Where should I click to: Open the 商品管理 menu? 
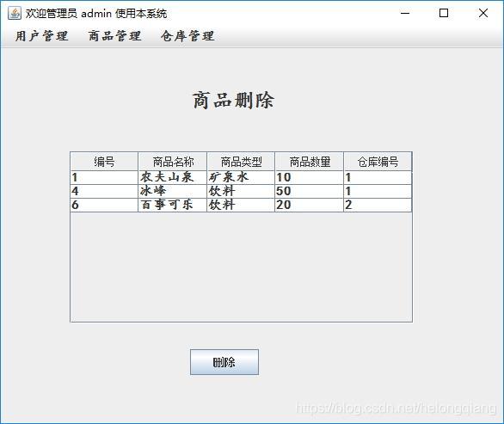[x=114, y=35]
